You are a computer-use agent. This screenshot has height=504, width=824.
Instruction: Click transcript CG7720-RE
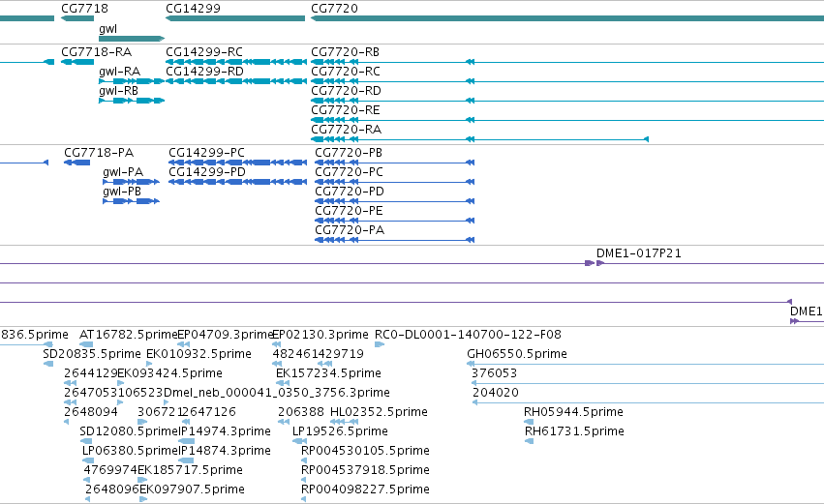346,110
